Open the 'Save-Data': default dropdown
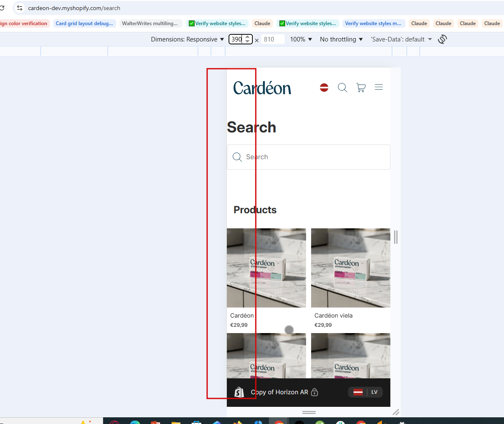504x424 pixels. 401,39
